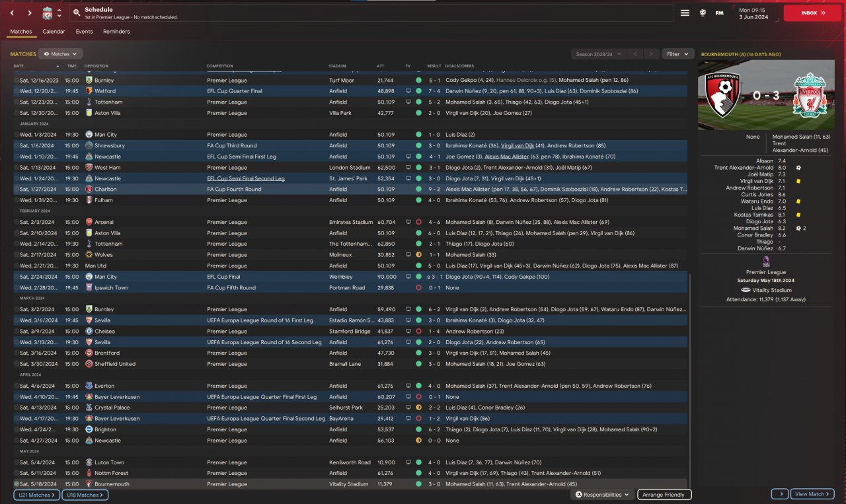Screen dimensions: 846x504
Task: Switch to the Reminders tab
Action: coord(116,32)
